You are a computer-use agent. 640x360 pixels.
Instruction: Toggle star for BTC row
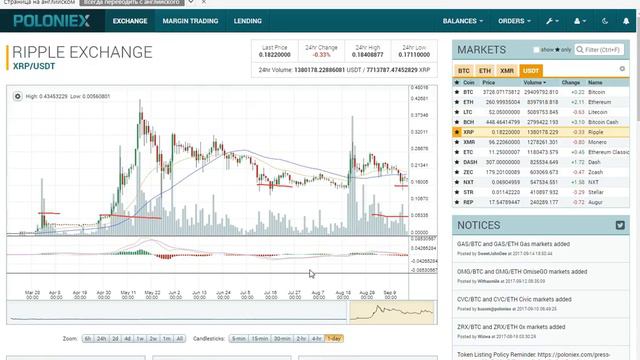[x=457, y=92]
